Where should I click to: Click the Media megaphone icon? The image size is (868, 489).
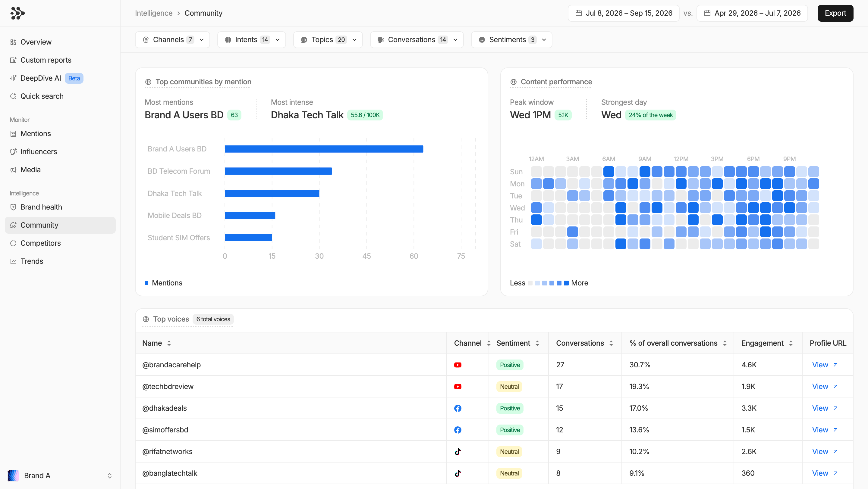pyautogui.click(x=13, y=170)
